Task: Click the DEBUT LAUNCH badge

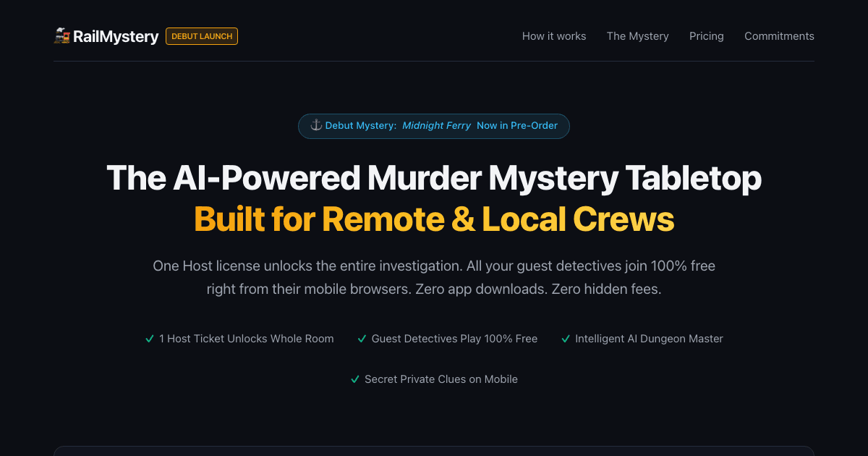Action: [x=202, y=36]
